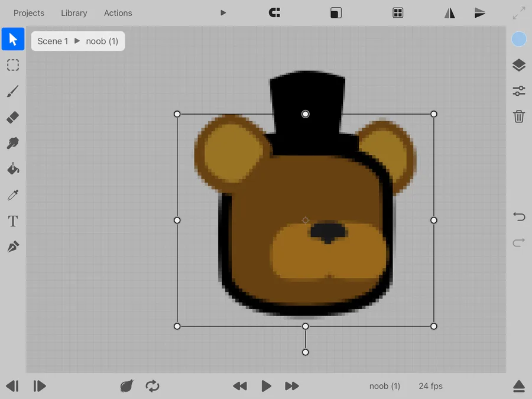
Task: Click the noob (1) breadcrumb item
Action: pyautogui.click(x=102, y=41)
